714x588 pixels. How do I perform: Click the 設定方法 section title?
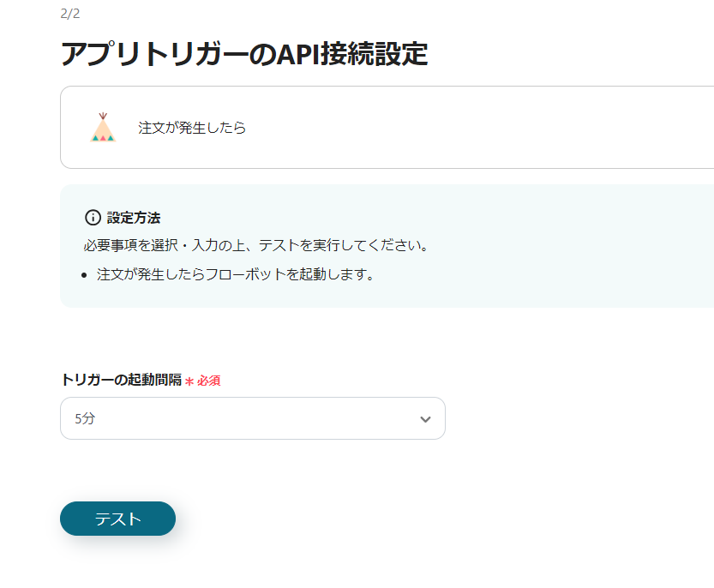pos(134,217)
